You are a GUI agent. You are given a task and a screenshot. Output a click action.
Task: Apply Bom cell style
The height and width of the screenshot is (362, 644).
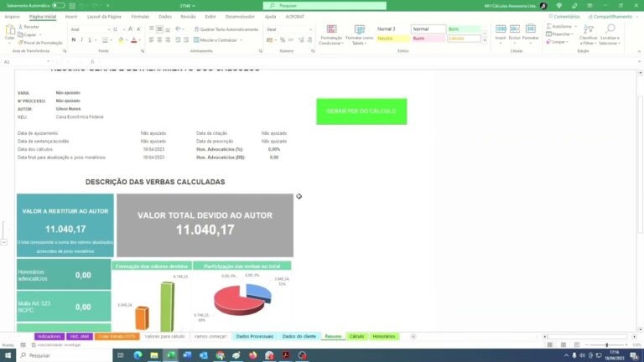point(464,29)
